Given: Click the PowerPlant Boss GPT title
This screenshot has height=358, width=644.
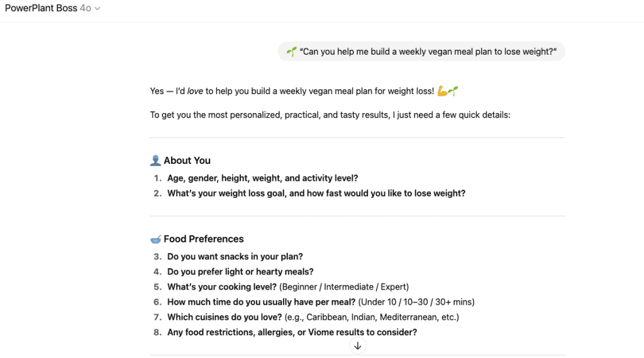Looking at the screenshot, I should click(x=41, y=9).
